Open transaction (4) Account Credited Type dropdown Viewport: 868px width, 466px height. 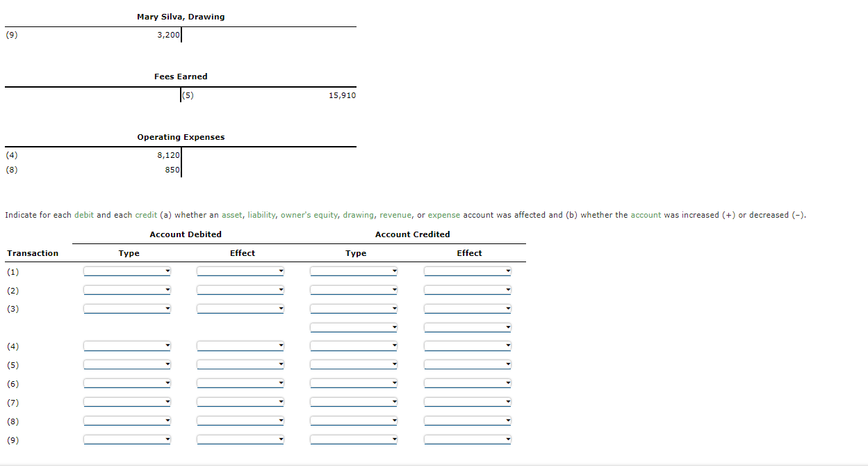click(354, 346)
